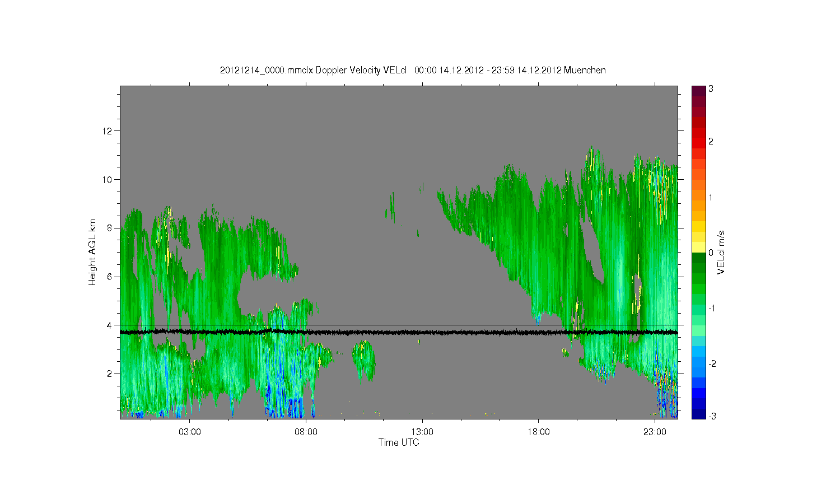
Task: Pick the dark blue bottom colorbar swatch
Action: [698, 414]
